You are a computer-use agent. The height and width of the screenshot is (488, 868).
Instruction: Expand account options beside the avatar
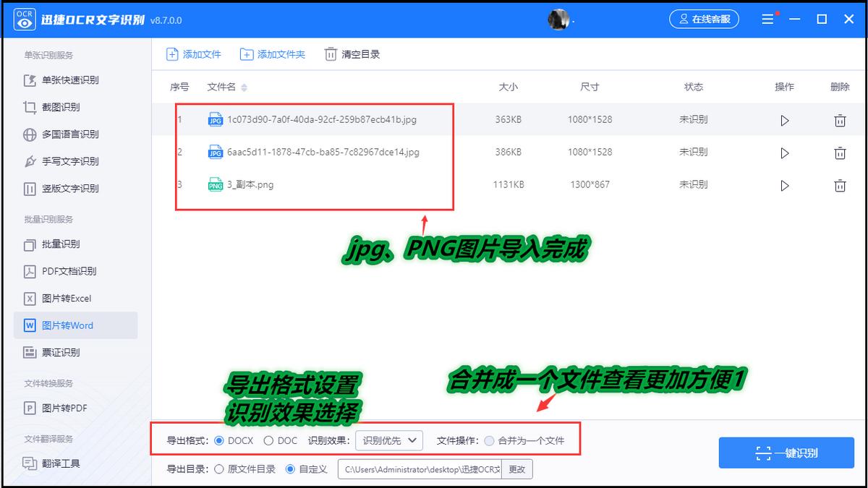pos(574,19)
